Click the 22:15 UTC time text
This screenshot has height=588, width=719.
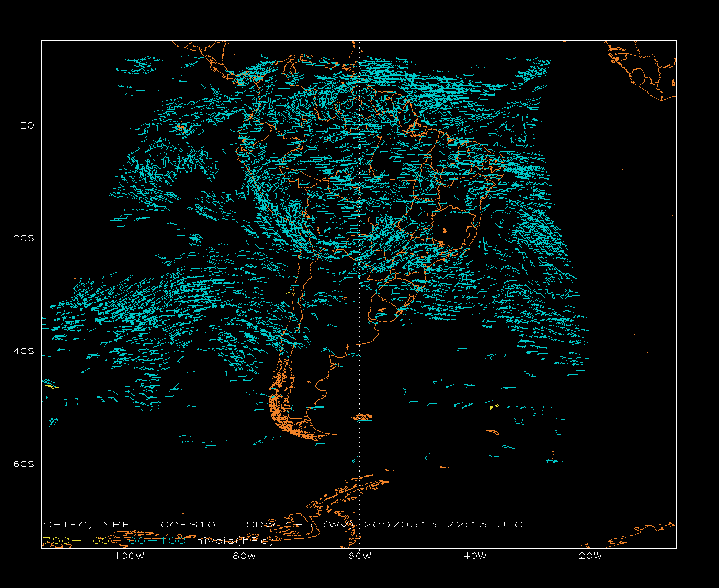click(x=485, y=524)
